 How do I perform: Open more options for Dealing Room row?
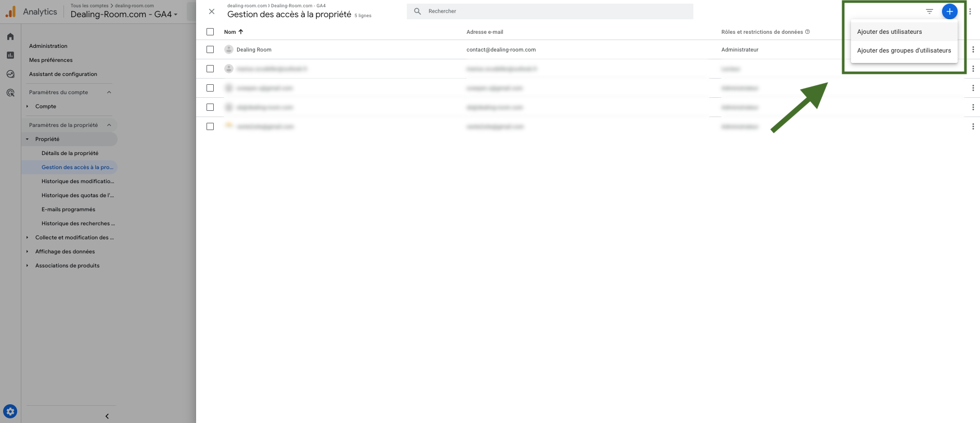click(x=973, y=49)
